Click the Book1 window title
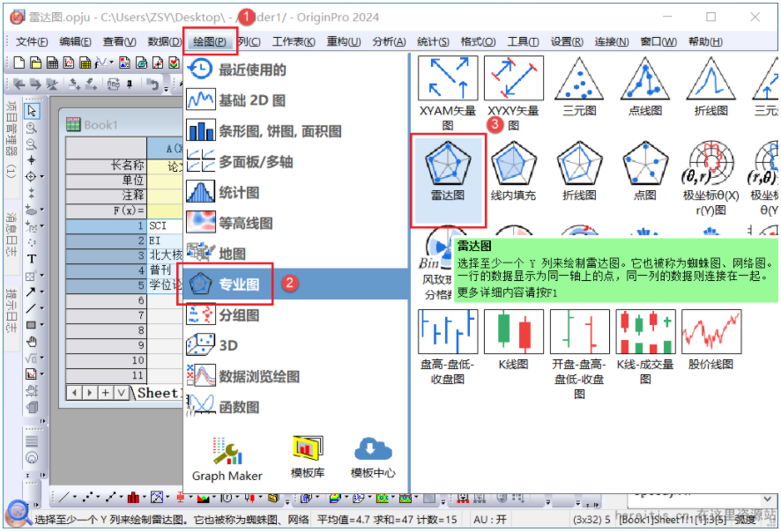 pos(100,124)
